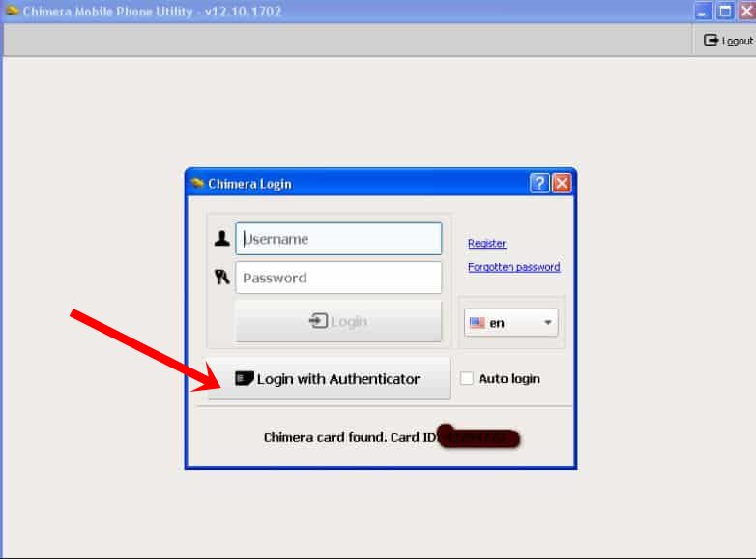Expand the en language dropdown
Screen dimensions: 756x559
tap(510, 323)
